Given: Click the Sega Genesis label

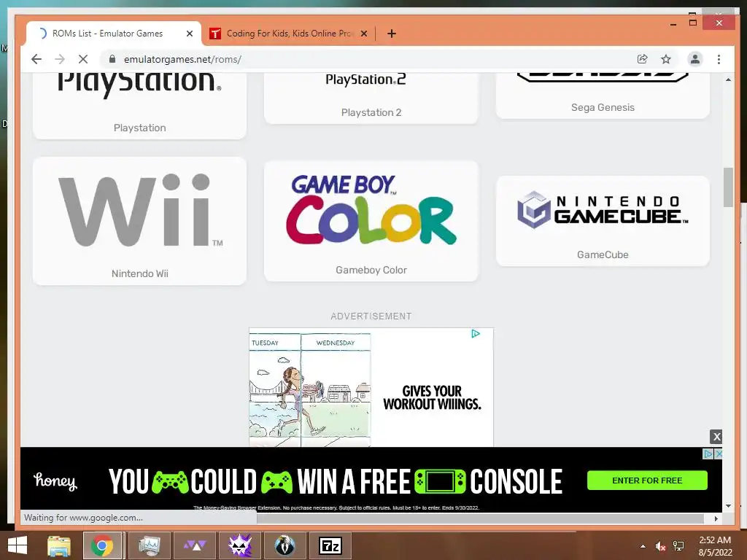Looking at the screenshot, I should click(603, 108).
